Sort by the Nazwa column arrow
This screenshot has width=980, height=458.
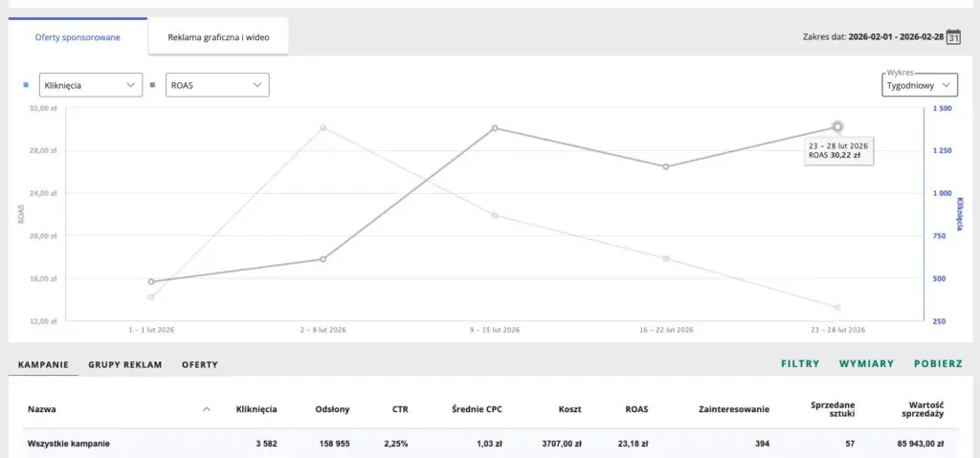(207, 409)
